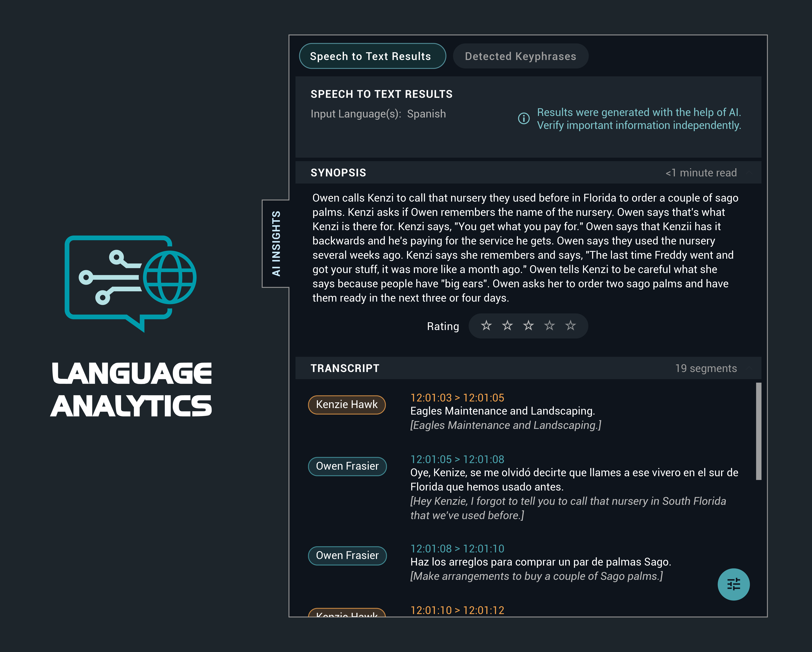Select the second rating star
This screenshot has width=812, height=652.
point(507,326)
